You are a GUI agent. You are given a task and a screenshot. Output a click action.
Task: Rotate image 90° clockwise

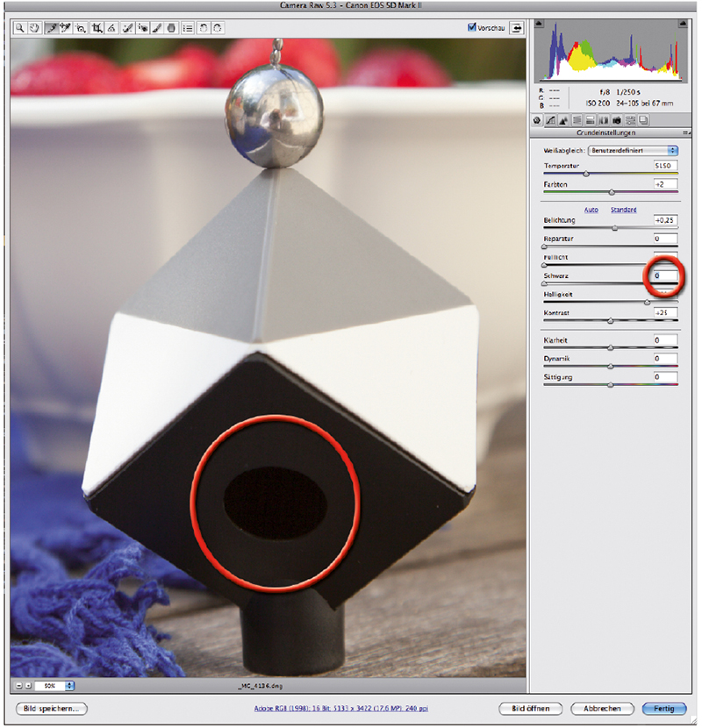point(218,28)
